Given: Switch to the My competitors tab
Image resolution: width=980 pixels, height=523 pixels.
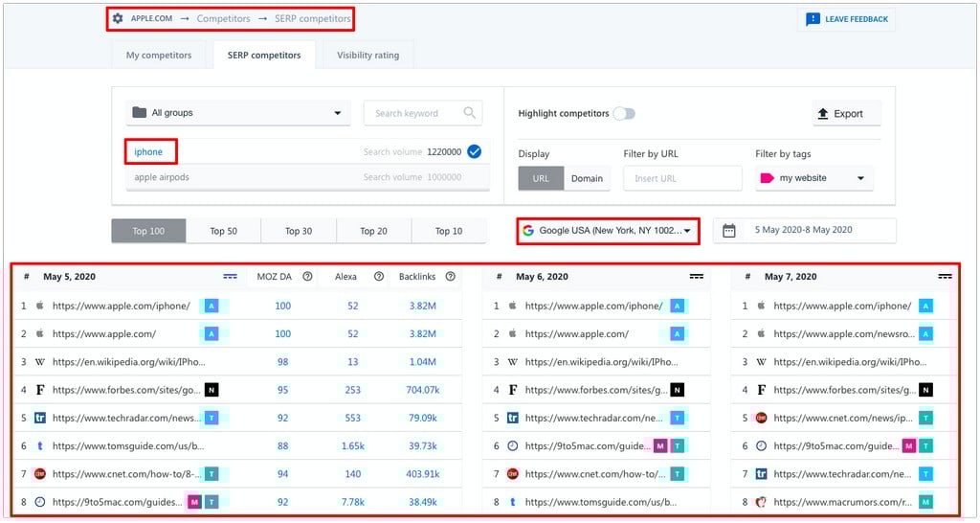Looking at the screenshot, I should (x=159, y=55).
